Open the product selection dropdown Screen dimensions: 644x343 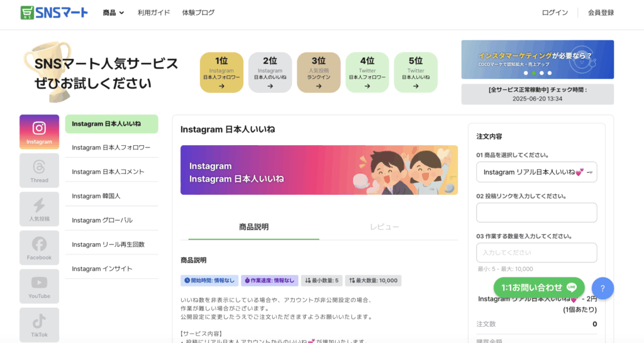536,172
